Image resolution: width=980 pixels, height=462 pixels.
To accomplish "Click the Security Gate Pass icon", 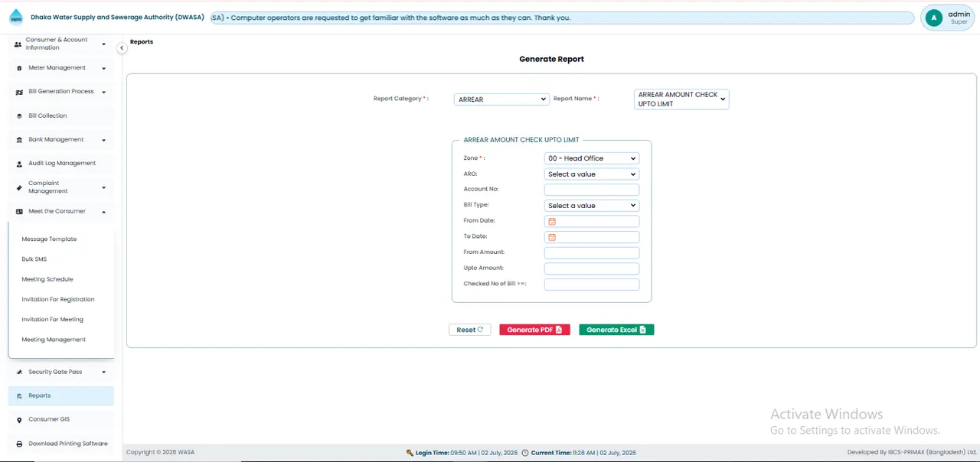I will [x=19, y=373].
